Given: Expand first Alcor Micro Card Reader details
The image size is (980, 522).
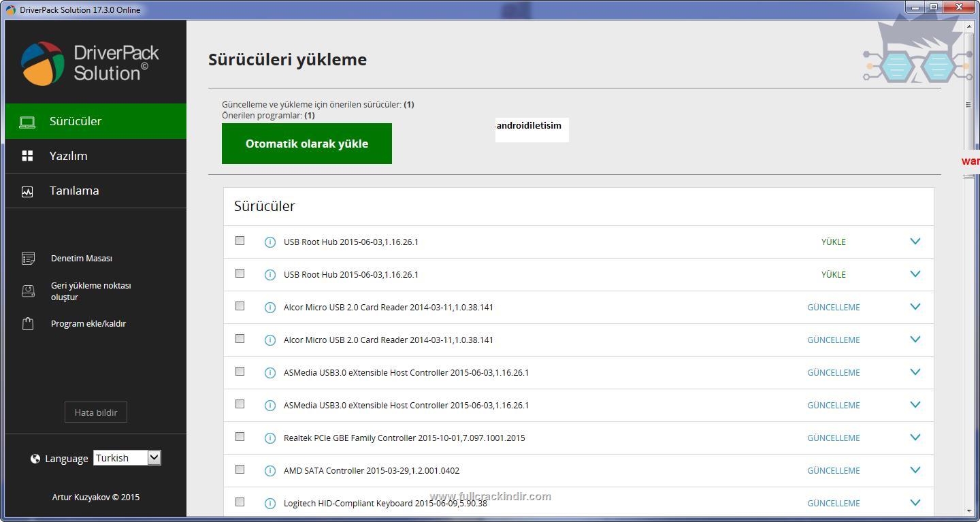Looking at the screenshot, I should pos(915,306).
